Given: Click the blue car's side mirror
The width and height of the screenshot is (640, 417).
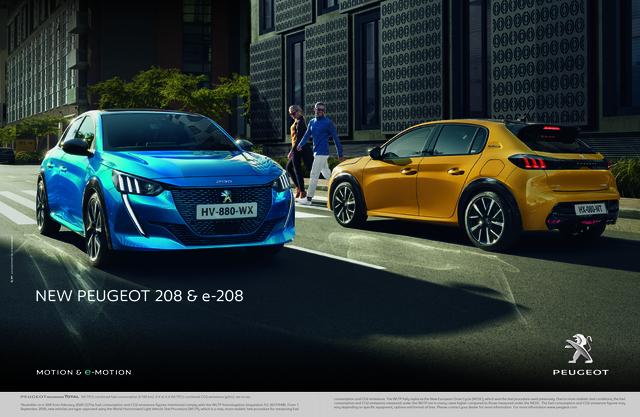Looking at the screenshot, I should pyautogui.click(x=75, y=147).
